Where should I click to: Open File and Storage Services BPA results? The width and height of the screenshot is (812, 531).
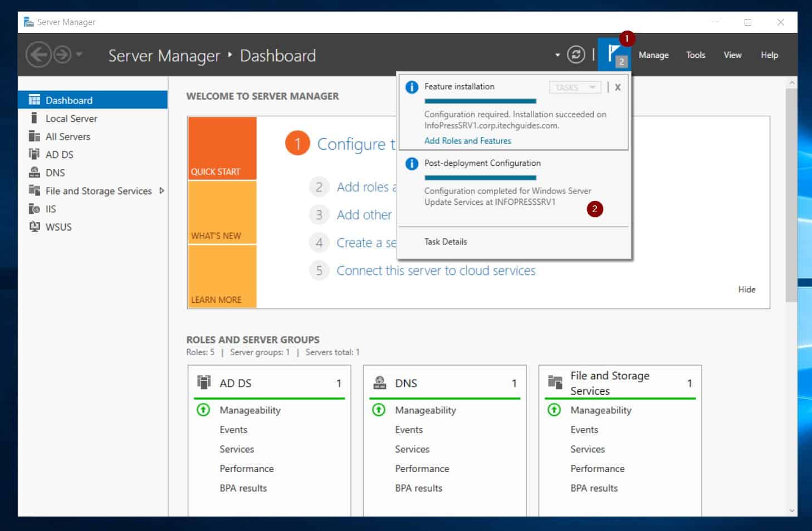coord(594,488)
